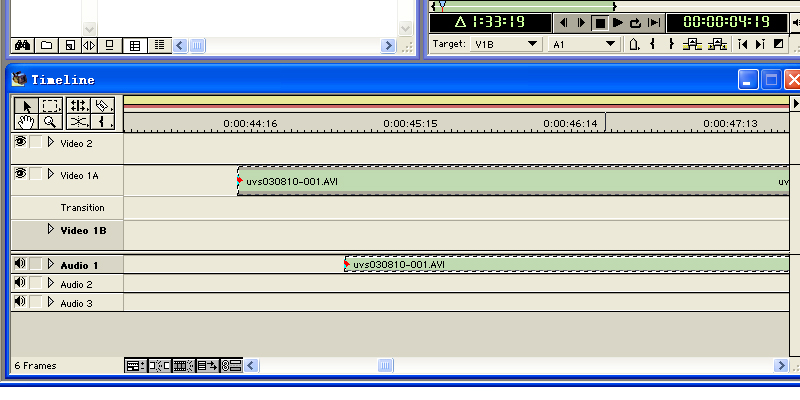Mute Audio 2 track speaker icon
This screenshot has width=800, height=400.
pyautogui.click(x=20, y=282)
